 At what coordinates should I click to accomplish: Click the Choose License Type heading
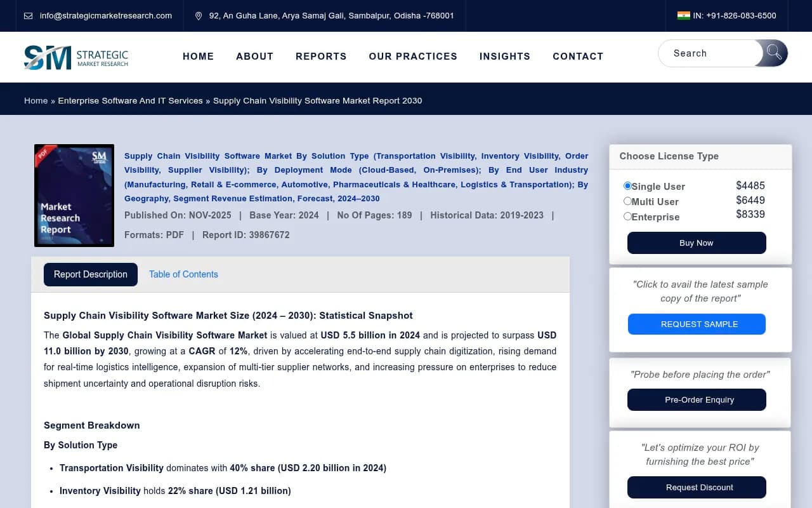[669, 156]
